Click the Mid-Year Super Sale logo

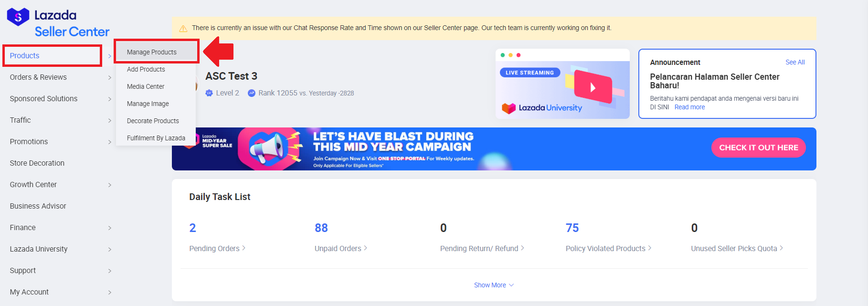[216, 141]
